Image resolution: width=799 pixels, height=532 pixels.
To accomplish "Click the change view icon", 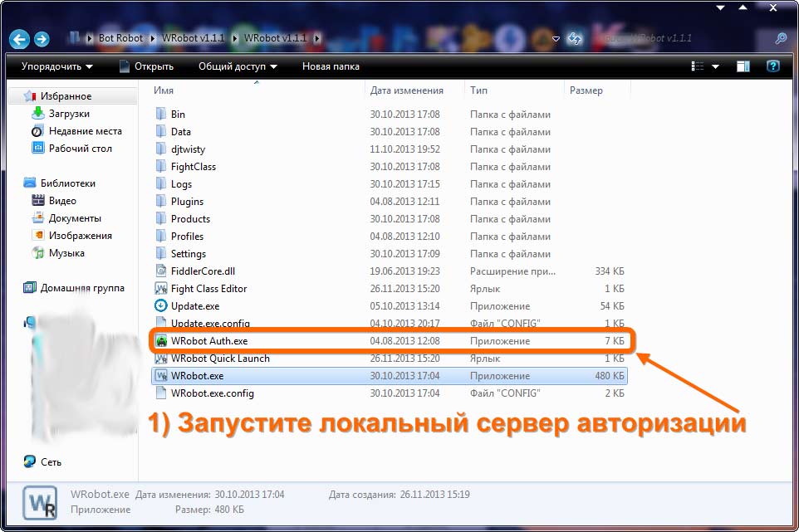I will 698,66.
